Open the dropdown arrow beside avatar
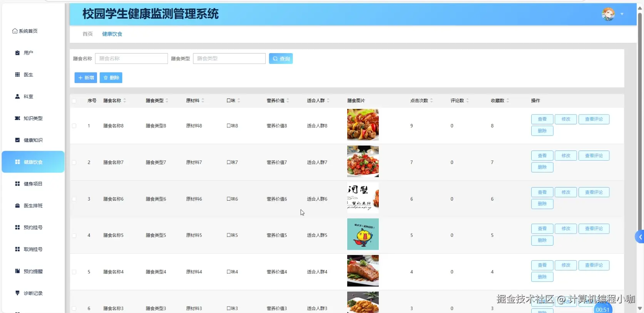The width and height of the screenshot is (644, 313). click(622, 14)
